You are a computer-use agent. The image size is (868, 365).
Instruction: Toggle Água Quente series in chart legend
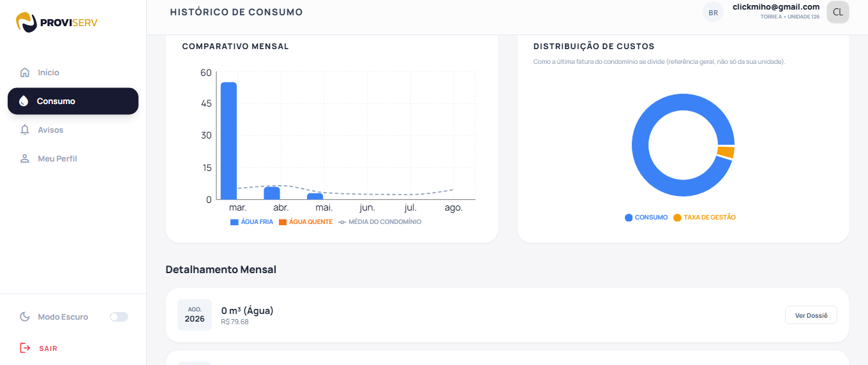pyautogui.click(x=306, y=222)
